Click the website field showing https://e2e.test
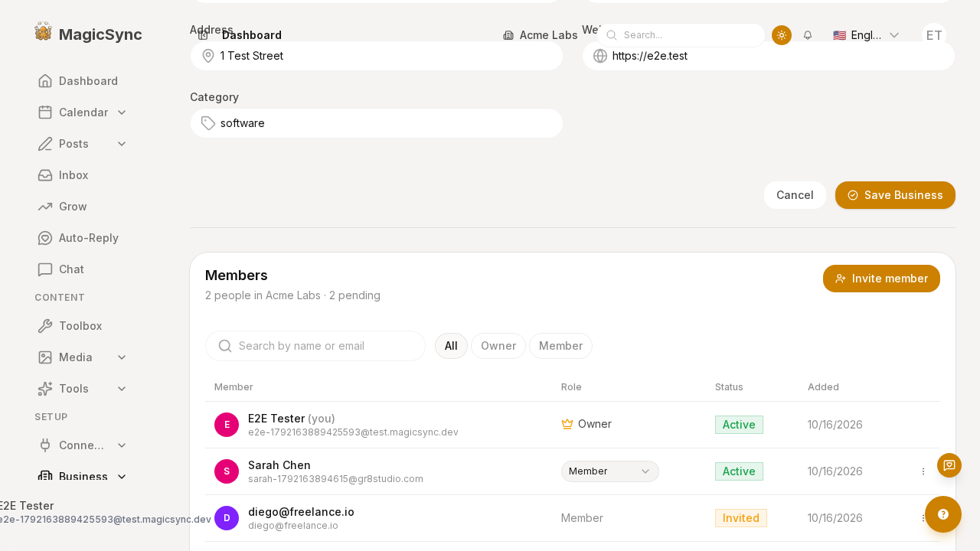 pos(769,56)
